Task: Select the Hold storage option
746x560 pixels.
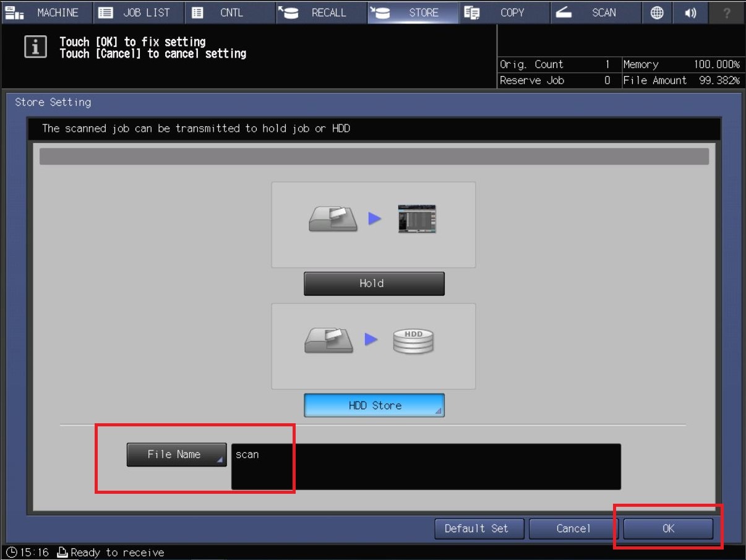Action: (374, 283)
